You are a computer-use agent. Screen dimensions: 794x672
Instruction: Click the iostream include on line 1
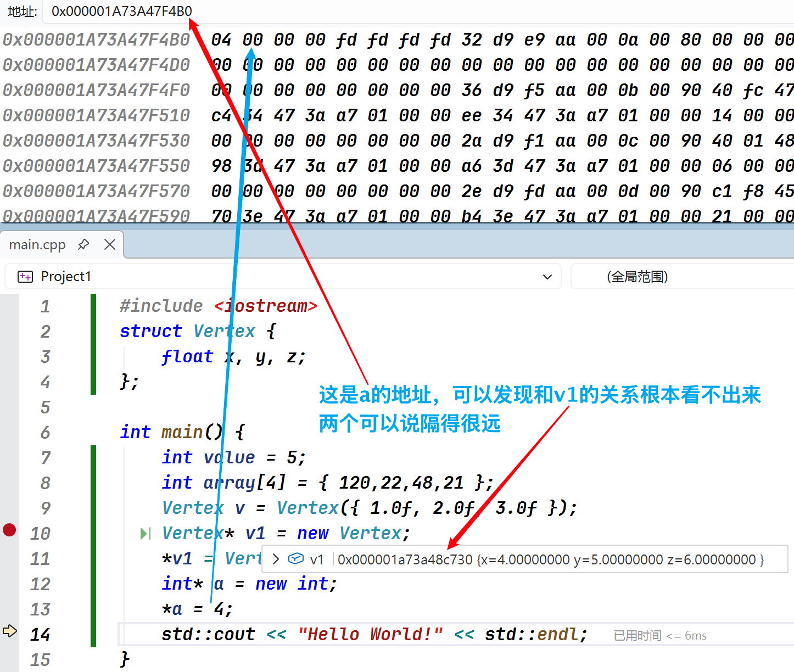point(265,306)
